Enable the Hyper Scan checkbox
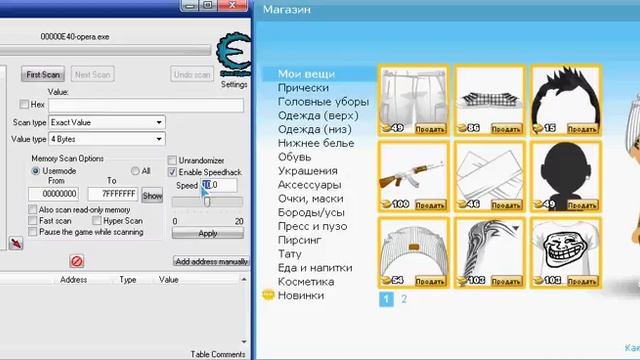This screenshot has width=640, height=360. pos(97,220)
